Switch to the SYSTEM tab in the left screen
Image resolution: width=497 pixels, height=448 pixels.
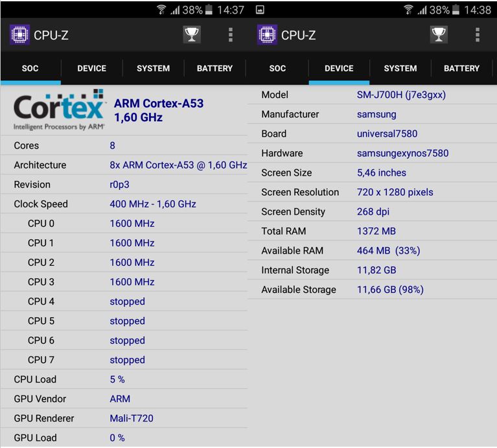tap(154, 68)
